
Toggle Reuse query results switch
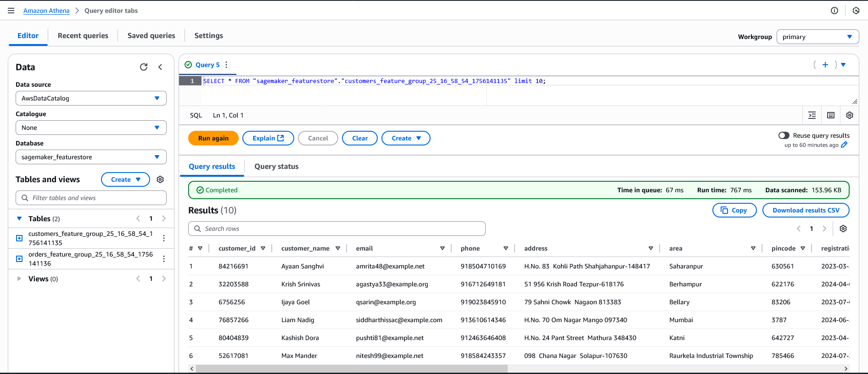(x=784, y=135)
